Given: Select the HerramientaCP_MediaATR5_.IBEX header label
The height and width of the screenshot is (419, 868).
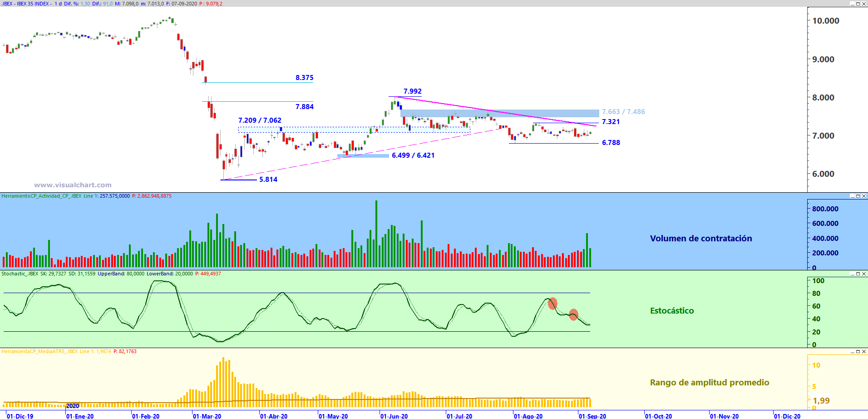Looking at the screenshot, I should click(x=39, y=352).
